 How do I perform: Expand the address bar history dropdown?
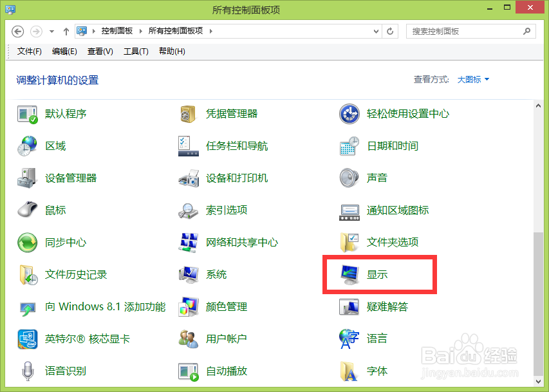click(376, 32)
